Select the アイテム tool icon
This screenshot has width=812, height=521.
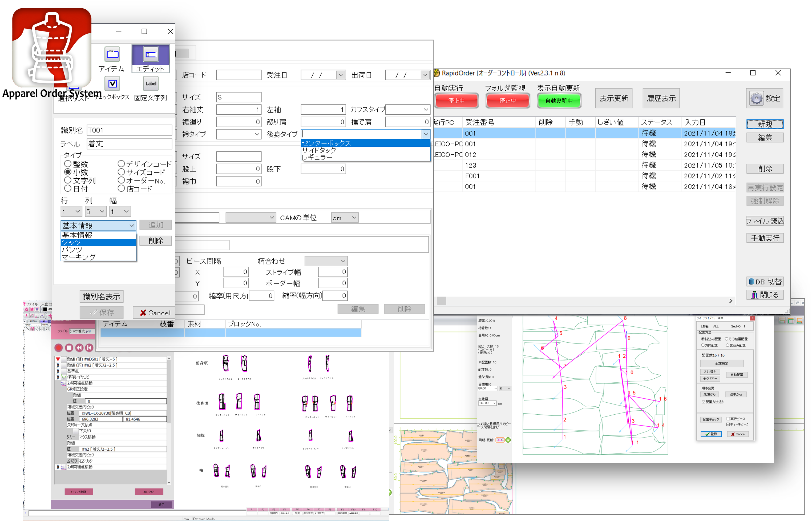[112, 54]
